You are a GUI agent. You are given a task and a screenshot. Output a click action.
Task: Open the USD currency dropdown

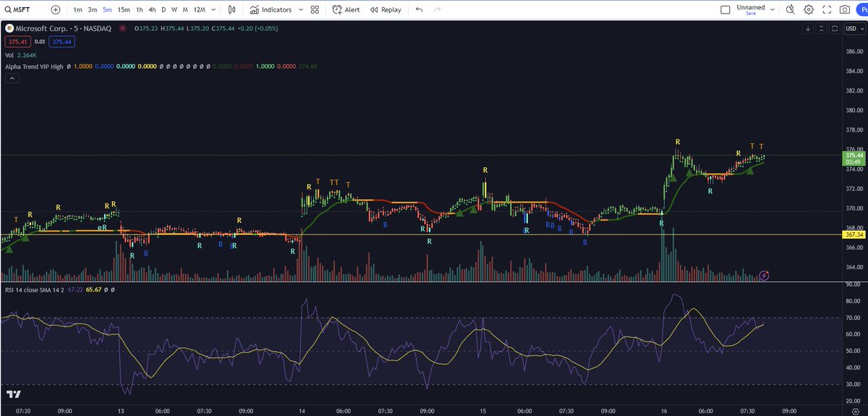pos(855,28)
